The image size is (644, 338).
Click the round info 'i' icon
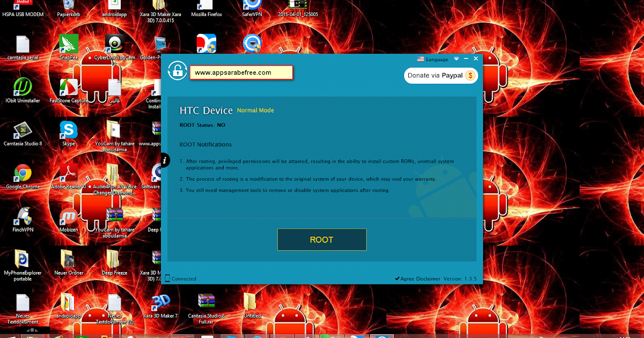(x=165, y=160)
